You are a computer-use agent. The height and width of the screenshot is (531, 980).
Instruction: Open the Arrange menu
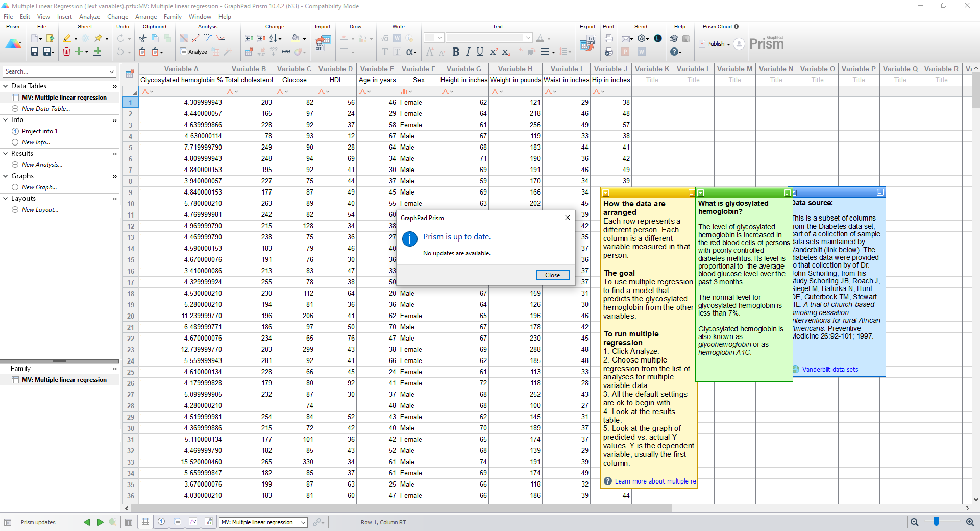point(146,17)
